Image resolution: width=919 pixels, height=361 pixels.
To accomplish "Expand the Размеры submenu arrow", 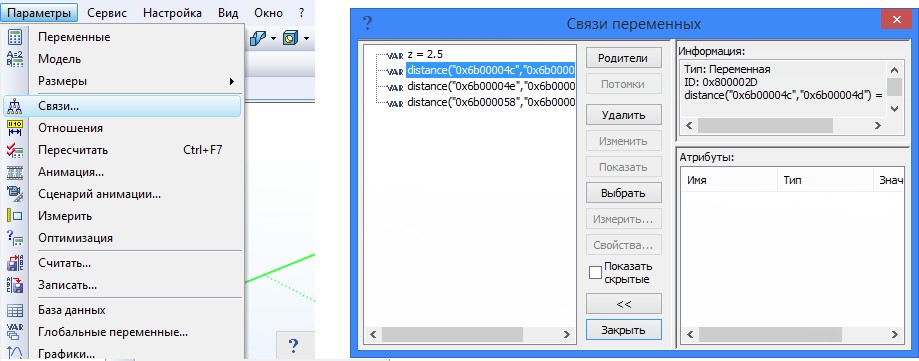I will 232,81.
